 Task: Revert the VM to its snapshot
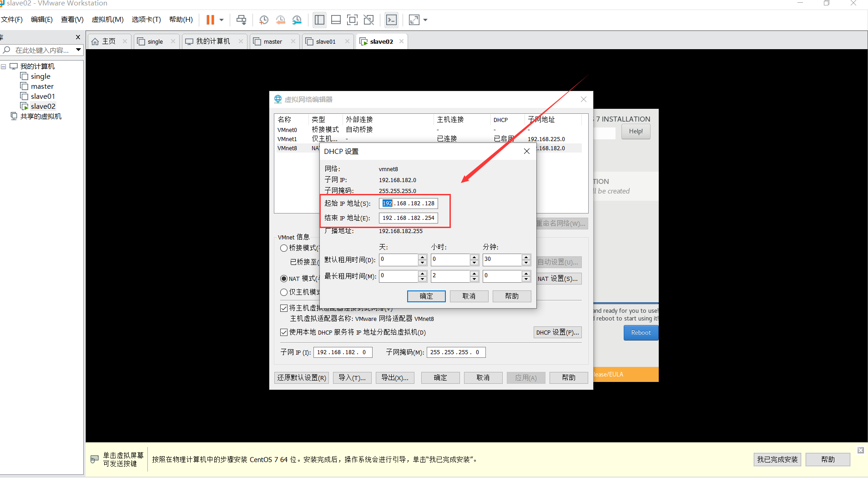point(281,20)
